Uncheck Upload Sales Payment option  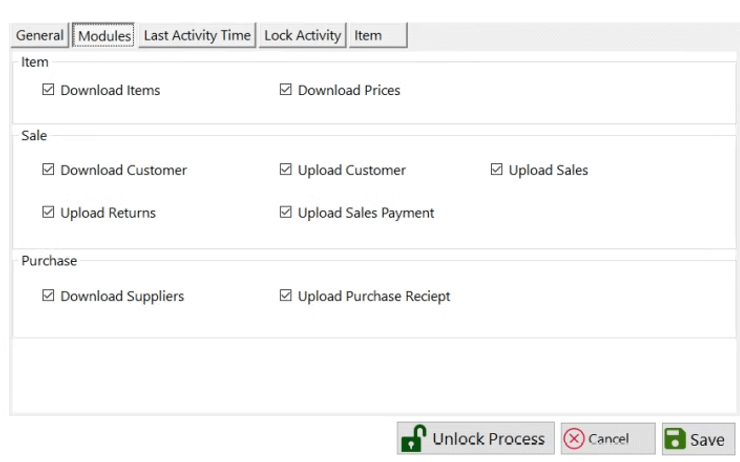pos(286,212)
